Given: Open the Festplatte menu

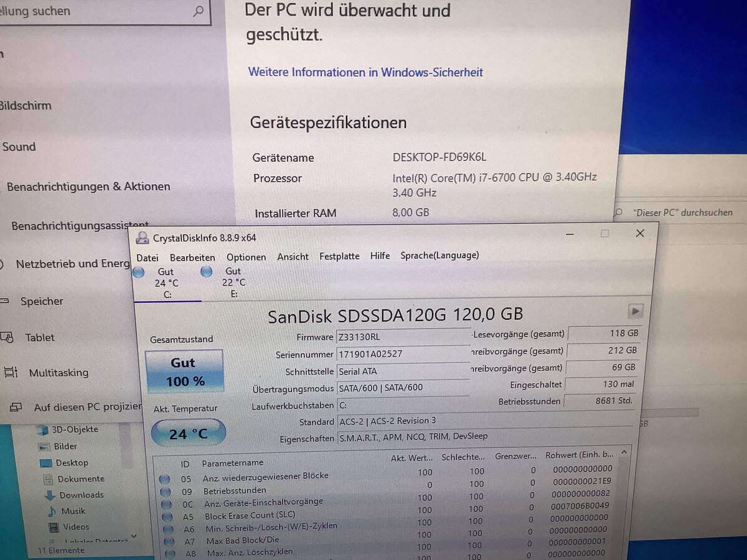Looking at the screenshot, I should [339, 256].
